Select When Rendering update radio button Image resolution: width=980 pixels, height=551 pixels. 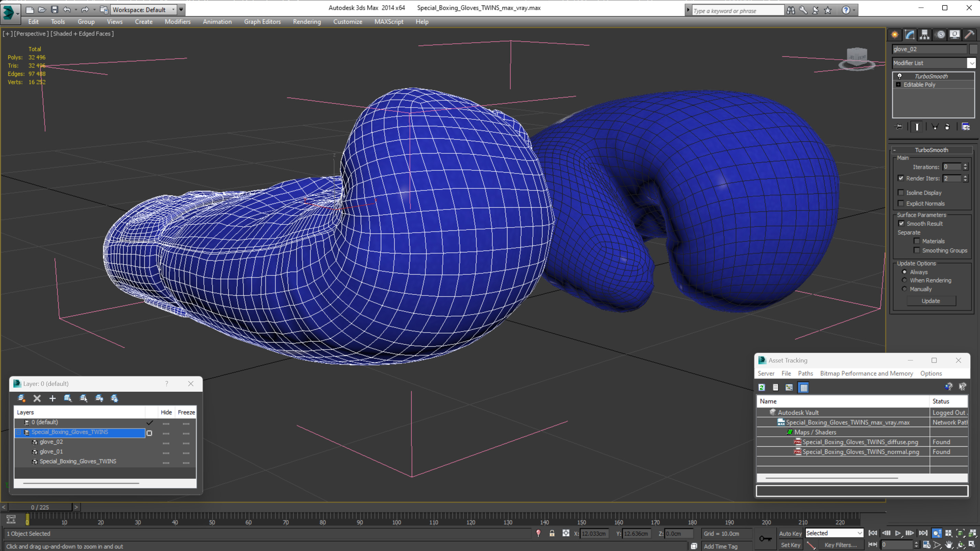click(905, 280)
